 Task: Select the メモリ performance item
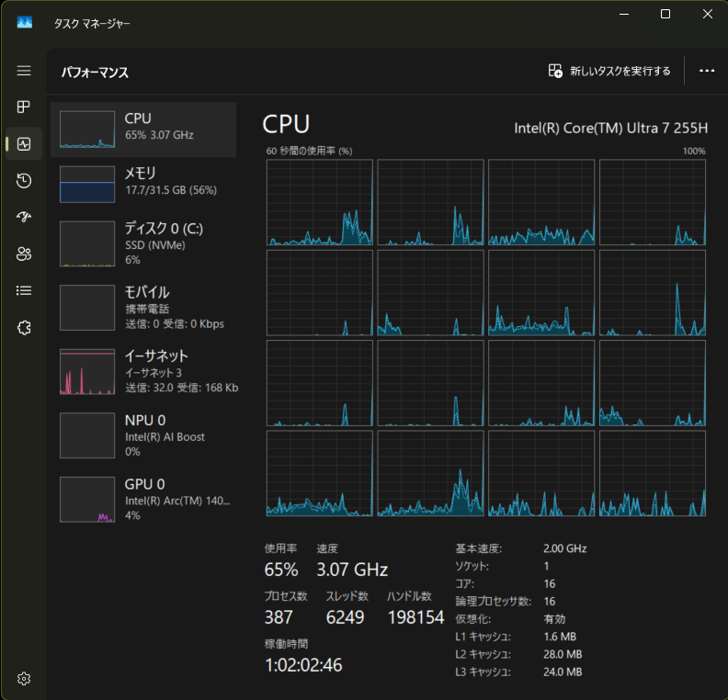click(x=143, y=184)
